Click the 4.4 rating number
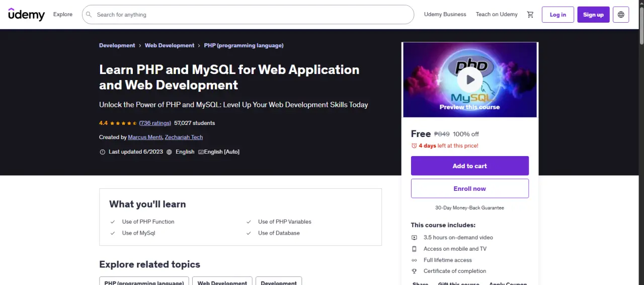The height and width of the screenshot is (285, 644). [104, 123]
